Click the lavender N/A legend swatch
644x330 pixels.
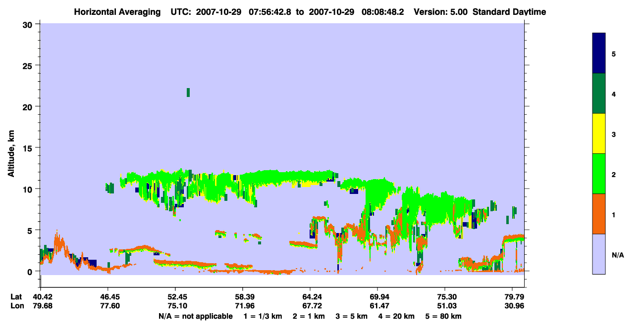[x=599, y=254]
